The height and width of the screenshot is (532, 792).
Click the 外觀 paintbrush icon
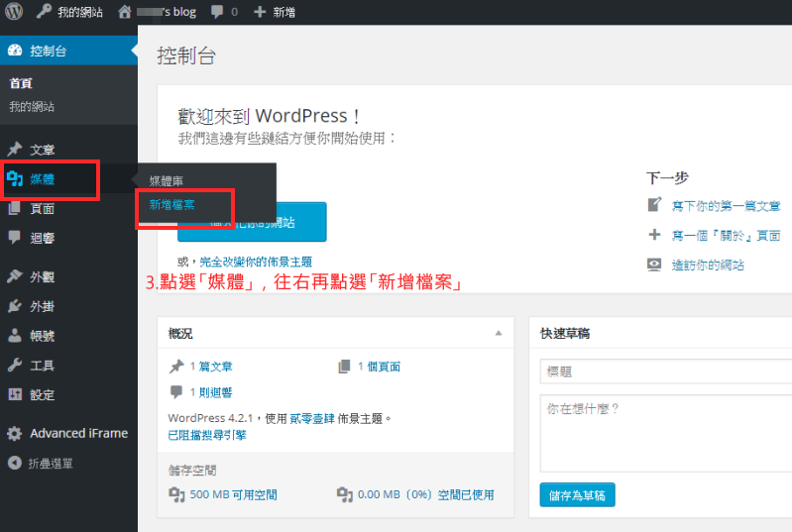tap(15, 276)
